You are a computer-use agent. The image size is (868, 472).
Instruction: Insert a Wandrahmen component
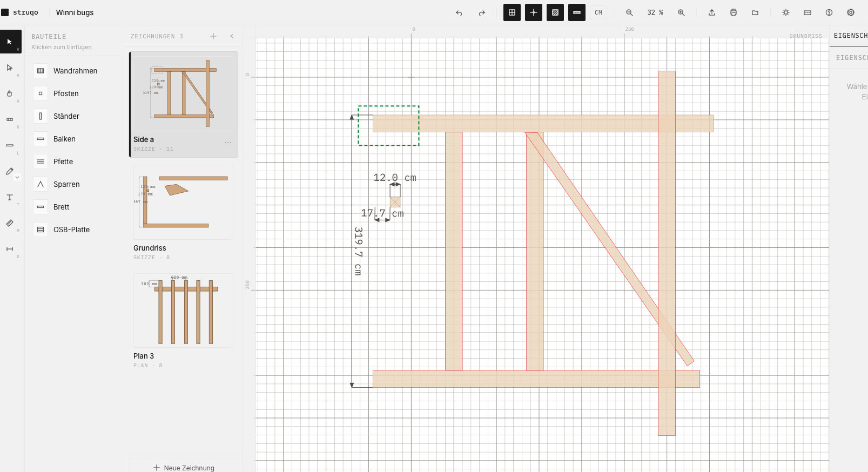pyautogui.click(x=75, y=71)
